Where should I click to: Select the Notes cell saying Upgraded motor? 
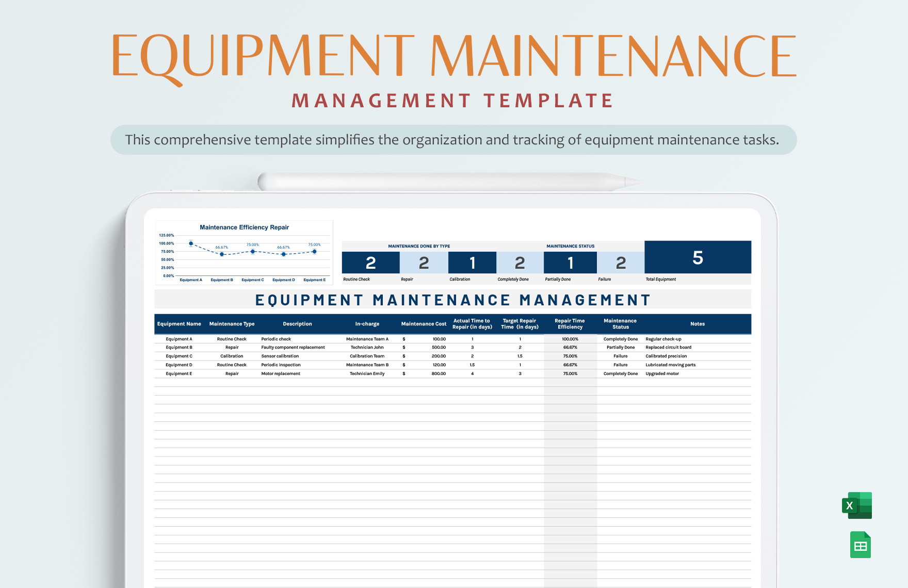point(663,373)
